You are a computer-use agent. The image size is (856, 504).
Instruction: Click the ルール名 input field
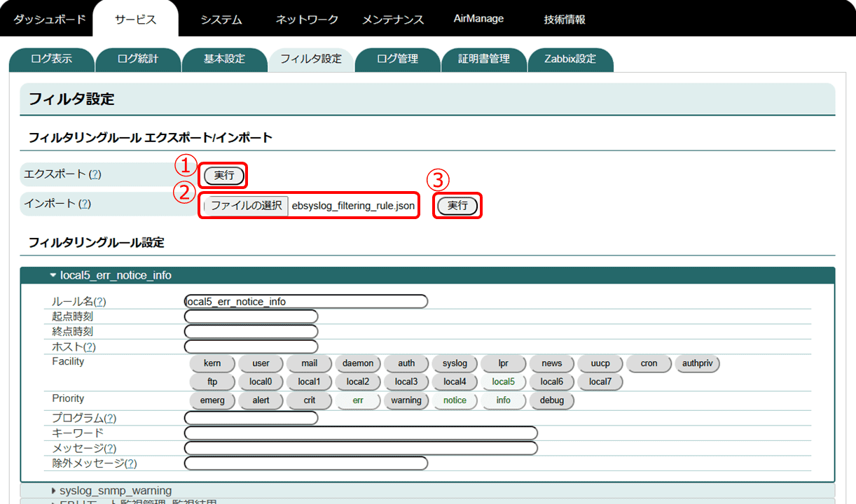306,301
